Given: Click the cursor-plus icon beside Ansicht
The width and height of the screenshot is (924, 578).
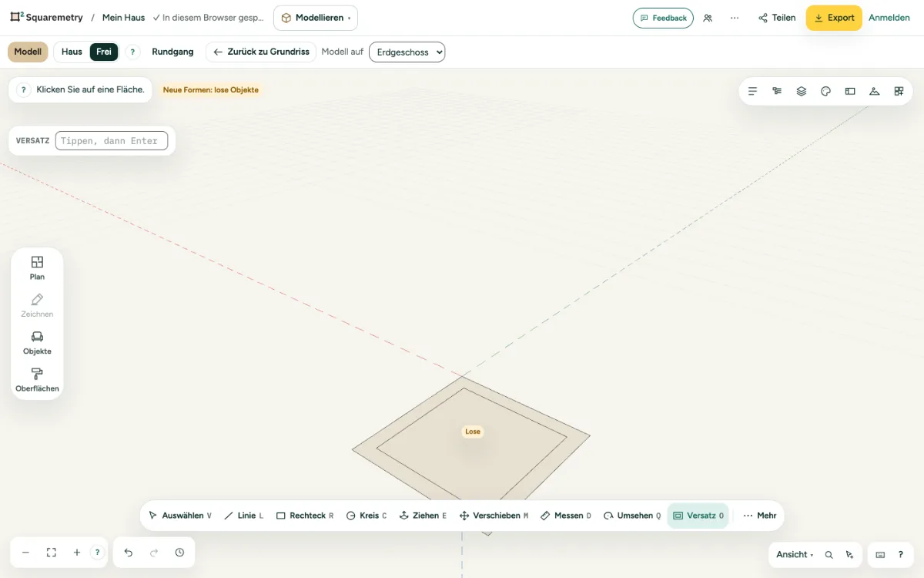Looking at the screenshot, I should click(849, 555).
